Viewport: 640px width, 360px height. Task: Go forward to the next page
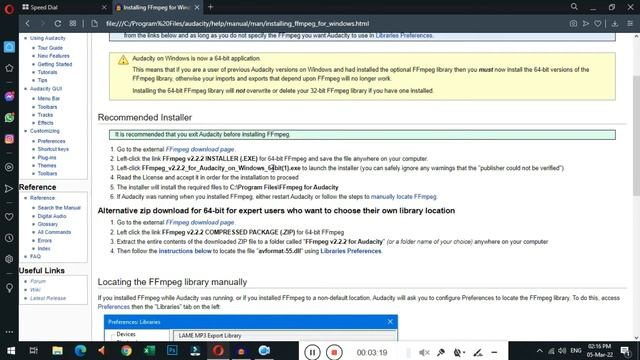click(42, 24)
